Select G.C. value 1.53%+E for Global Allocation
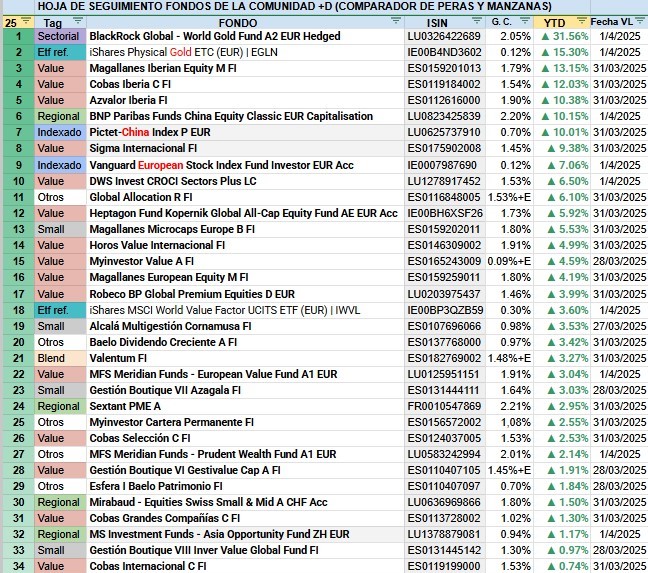Screen dimensions: 648x573 [510, 197]
